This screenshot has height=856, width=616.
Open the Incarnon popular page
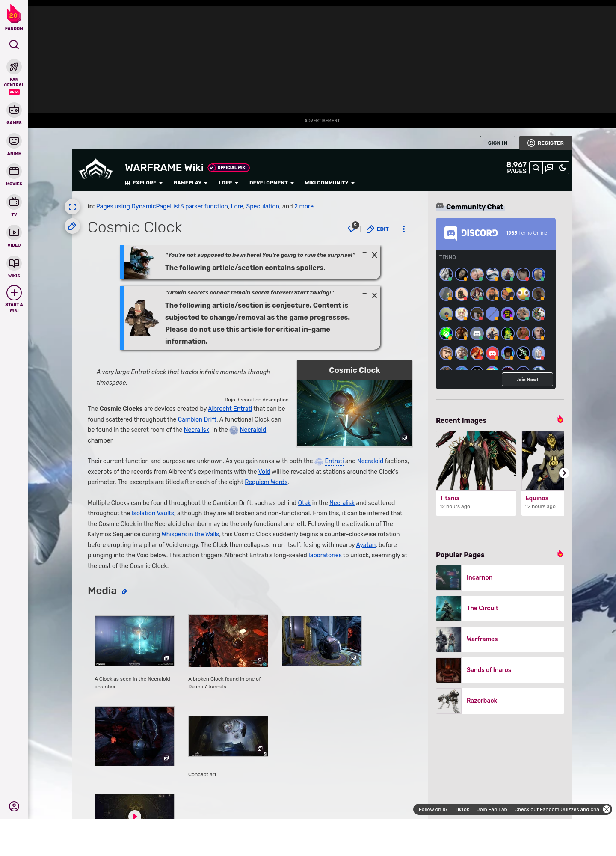(x=500, y=578)
